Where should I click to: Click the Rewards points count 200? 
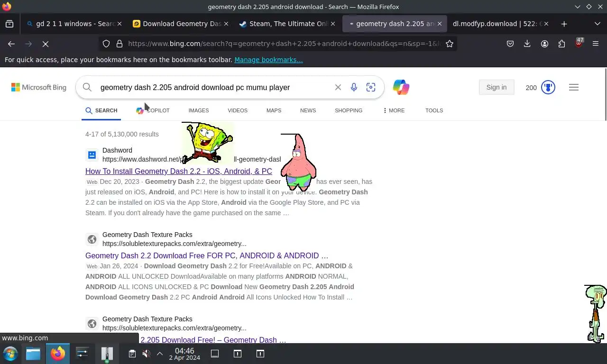point(531,87)
